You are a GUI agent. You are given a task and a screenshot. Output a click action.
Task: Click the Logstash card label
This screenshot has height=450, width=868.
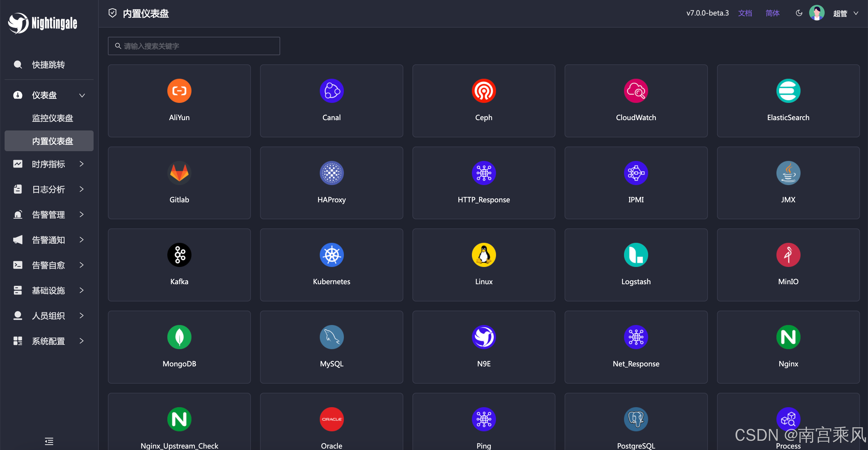[x=636, y=282]
